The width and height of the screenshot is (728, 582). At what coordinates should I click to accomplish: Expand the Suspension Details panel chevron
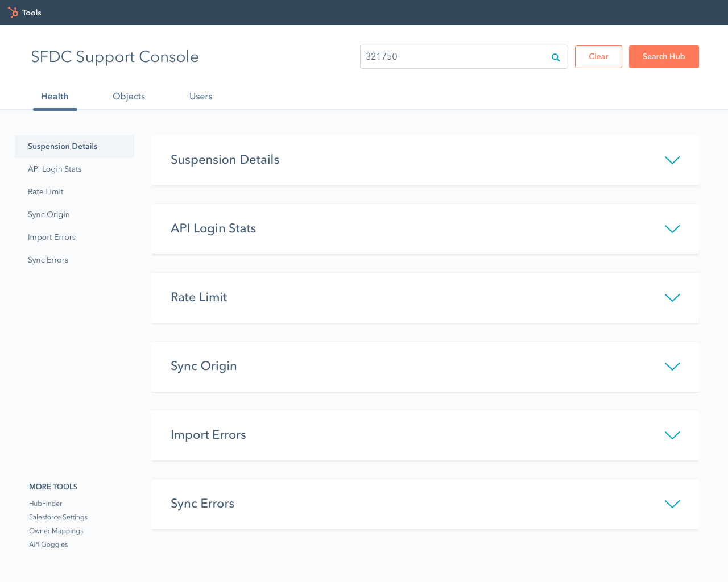click(672, 160)
